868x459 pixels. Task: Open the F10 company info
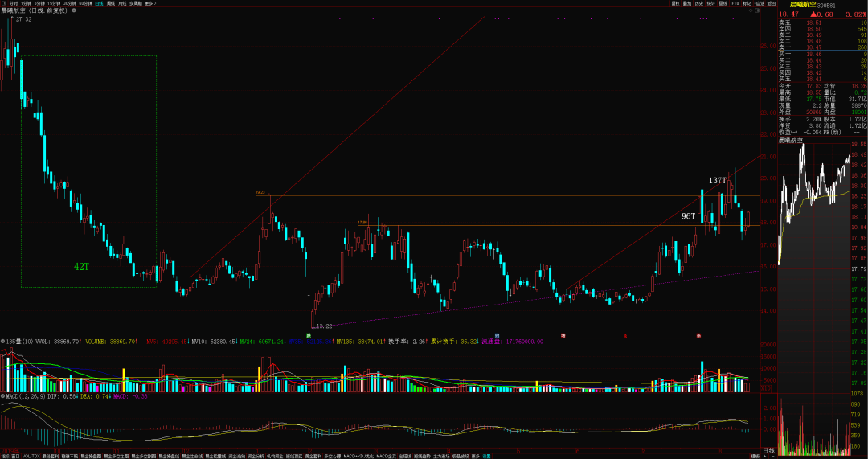click(x=735, y=3)
